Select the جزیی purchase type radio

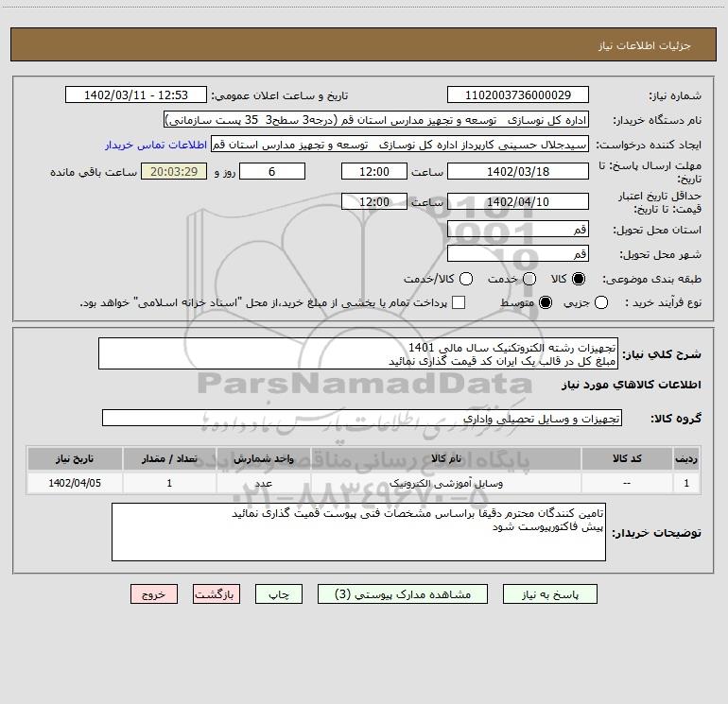(x=601, y=302)
